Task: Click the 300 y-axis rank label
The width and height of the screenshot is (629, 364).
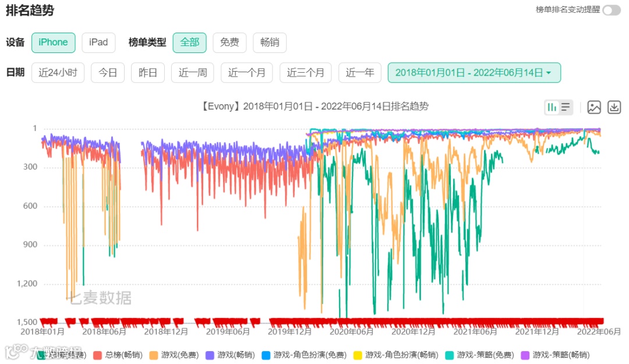Action: click(x=30, y=167)
